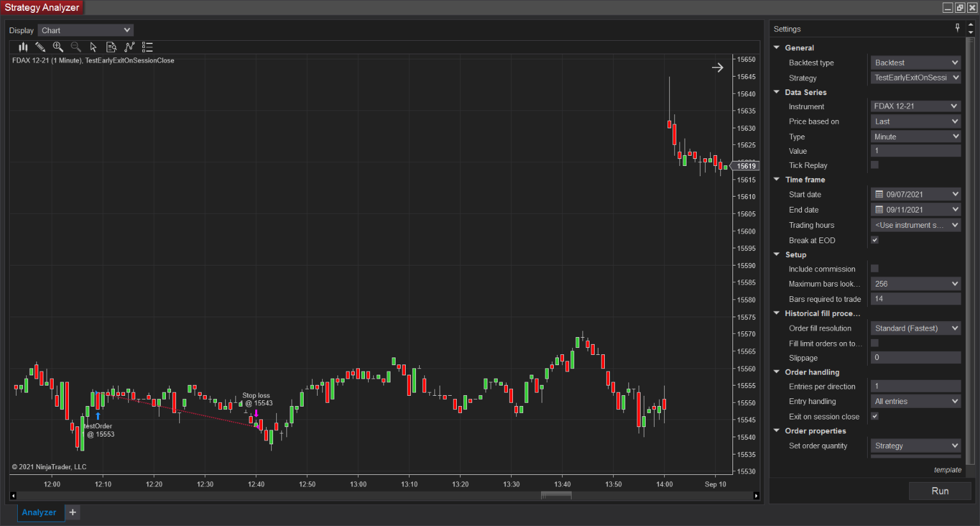This screenshot has width=980, height=526.
Task: Click the Slippage input field
Action: 916,357
